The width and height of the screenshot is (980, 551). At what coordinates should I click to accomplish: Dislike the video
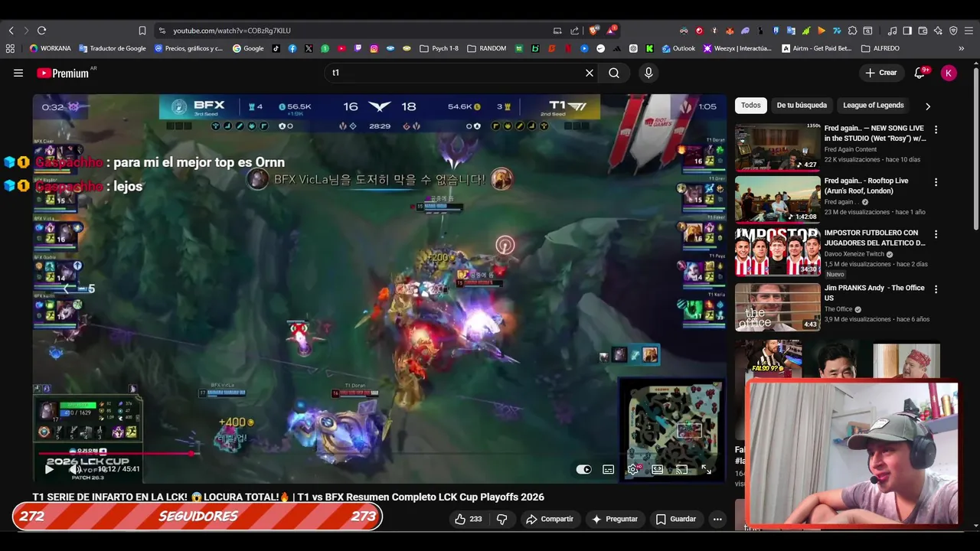(x=502, y=519)
